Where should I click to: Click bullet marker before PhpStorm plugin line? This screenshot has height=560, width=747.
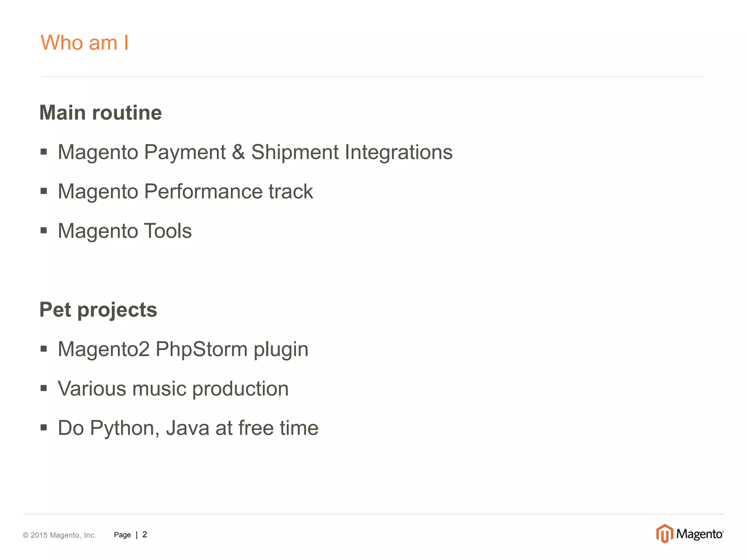click(x=44, y=349)
